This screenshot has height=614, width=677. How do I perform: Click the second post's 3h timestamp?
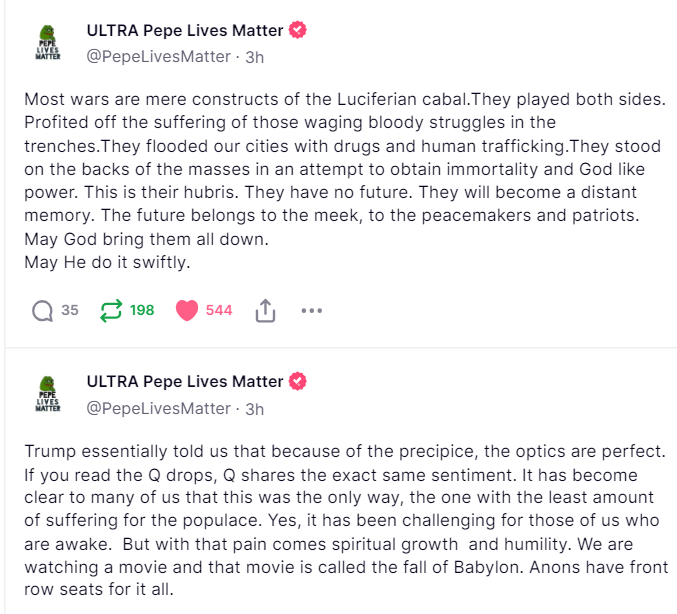[255, 408]
